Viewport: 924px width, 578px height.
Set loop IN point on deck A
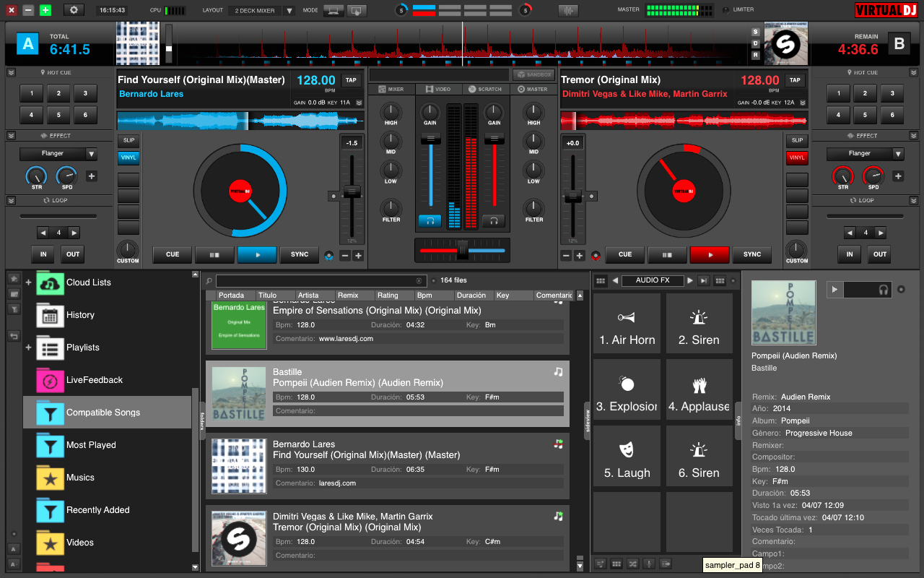tap(43, 254)
